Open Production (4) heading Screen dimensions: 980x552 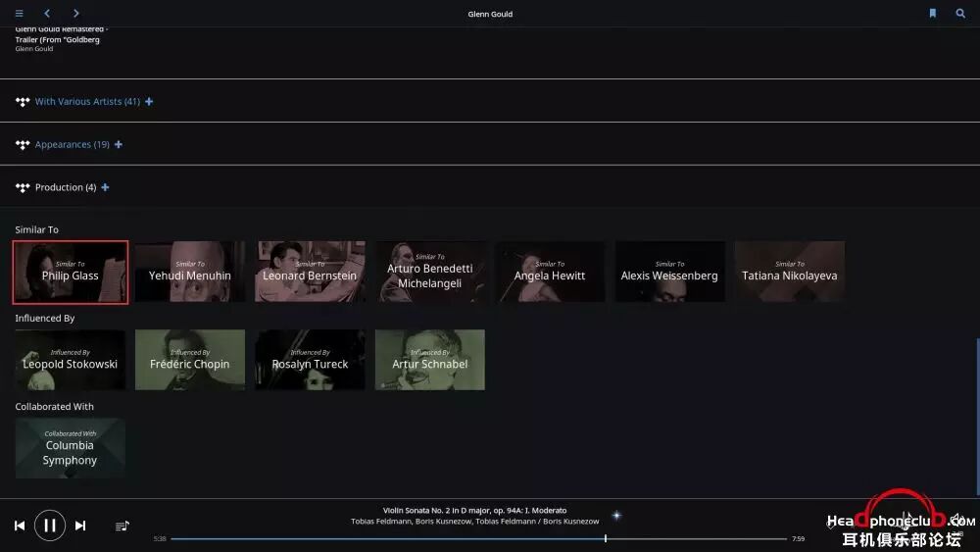coord(66,187)
